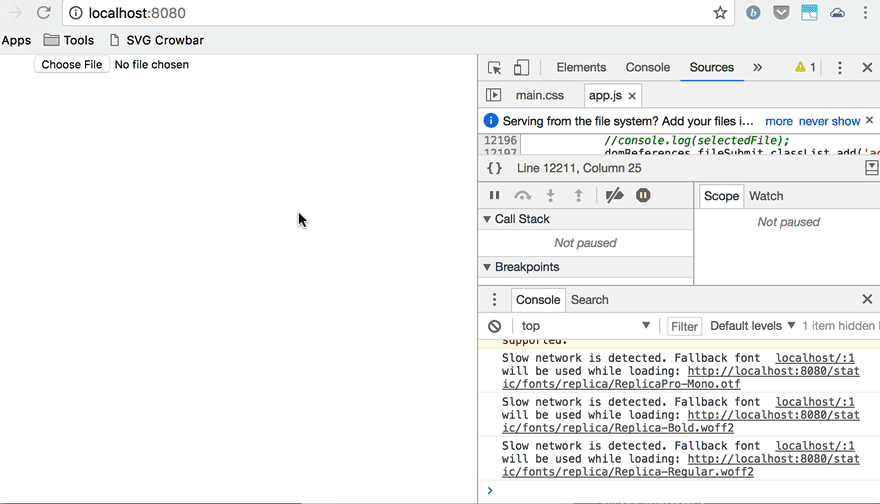Close the app.js file tab
This screenshot has width=880, height=504.
[632, 96]
